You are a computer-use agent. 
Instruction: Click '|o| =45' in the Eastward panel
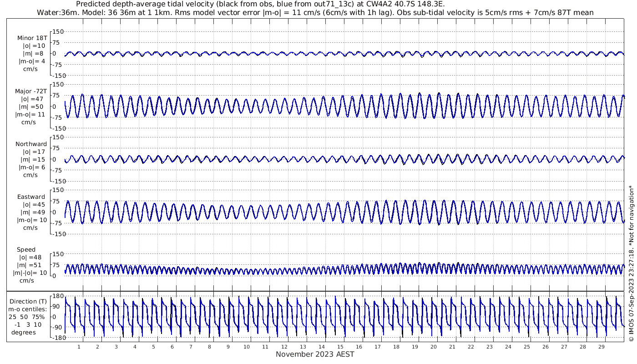[x=34, y=204]
